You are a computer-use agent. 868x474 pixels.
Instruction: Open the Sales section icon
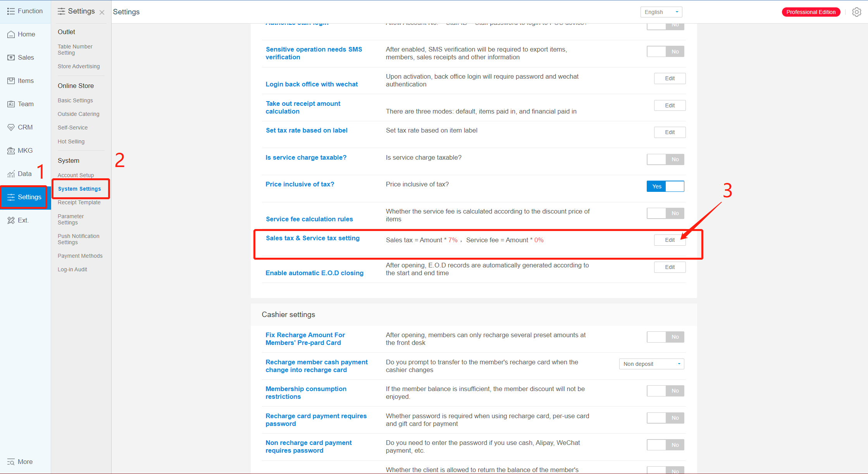click(11, 58)
